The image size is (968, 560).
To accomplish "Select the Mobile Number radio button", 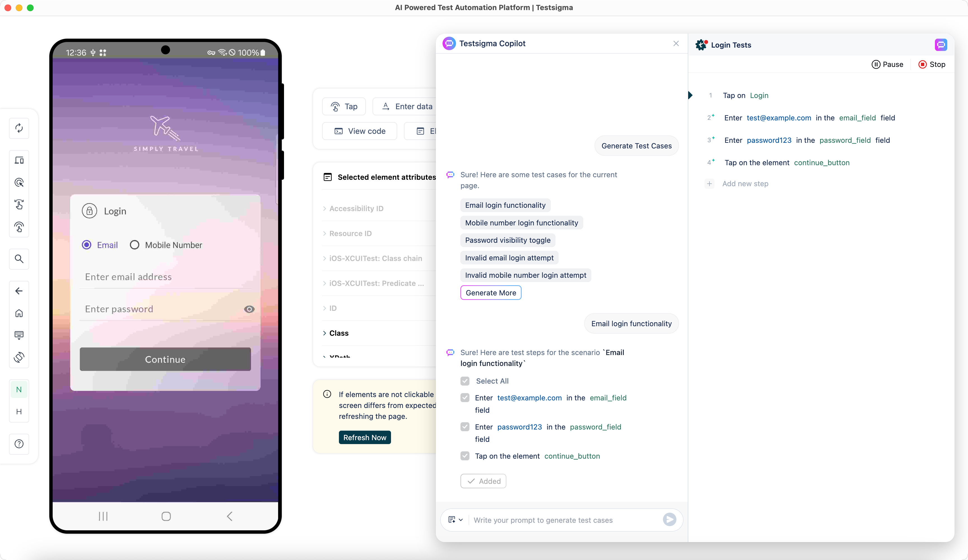I will [x=134, y=245].
